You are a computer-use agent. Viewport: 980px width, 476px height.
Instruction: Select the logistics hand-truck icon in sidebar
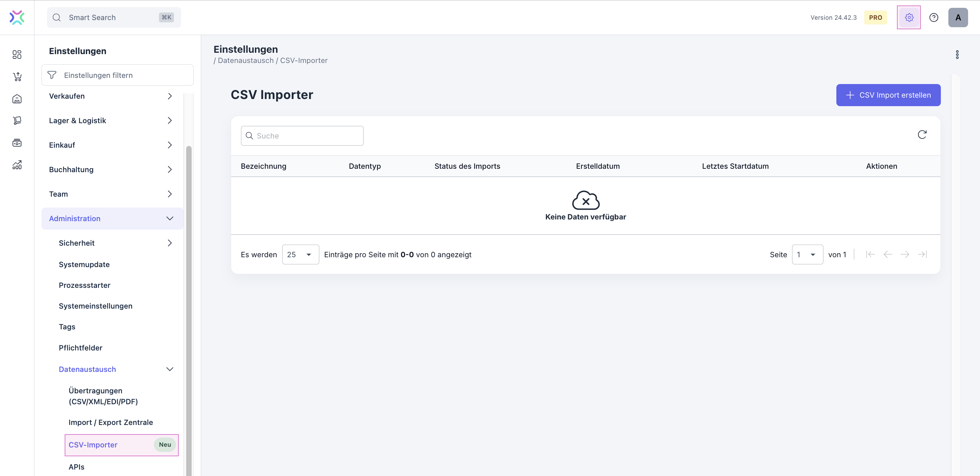pyautogui.click(x=17, y=120)
